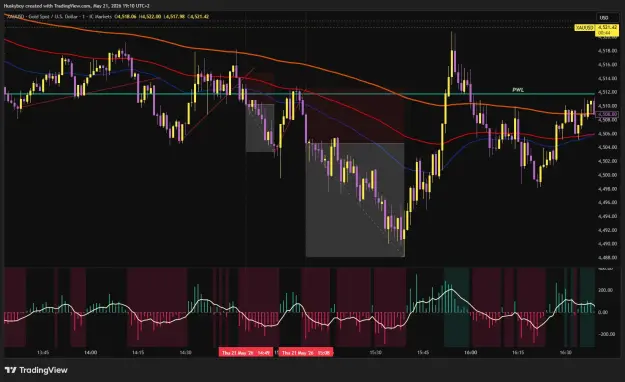Click the -200.00 indicator scale label

[x=606, y=335]
